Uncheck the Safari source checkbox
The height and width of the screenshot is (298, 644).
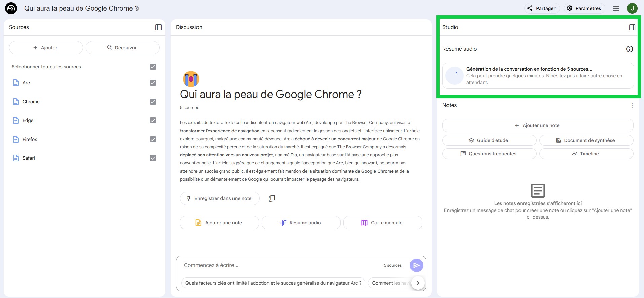tap(153, 158)
